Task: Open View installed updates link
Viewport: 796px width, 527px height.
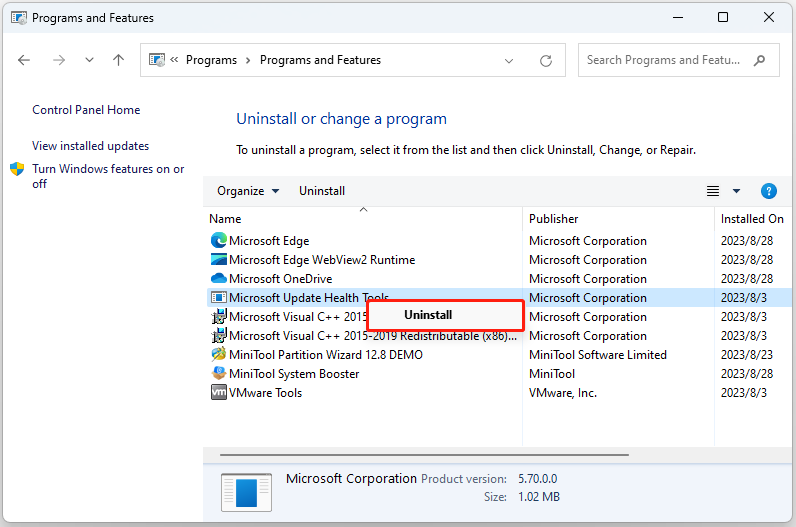Action: tap(90, 146)
